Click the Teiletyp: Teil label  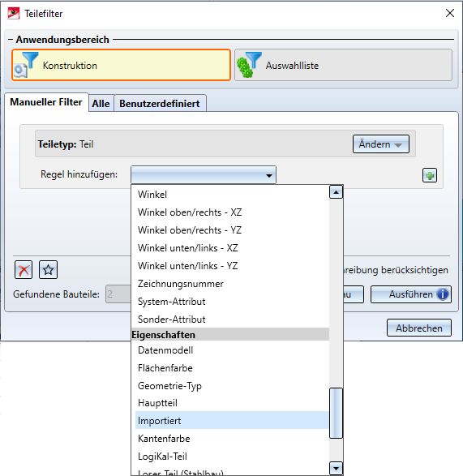tap(66, 144)
